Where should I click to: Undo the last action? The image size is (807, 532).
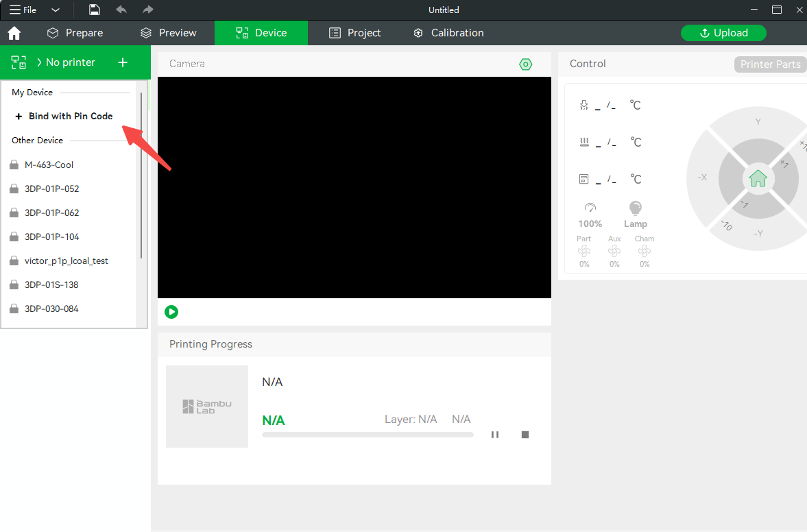point(121,10)
